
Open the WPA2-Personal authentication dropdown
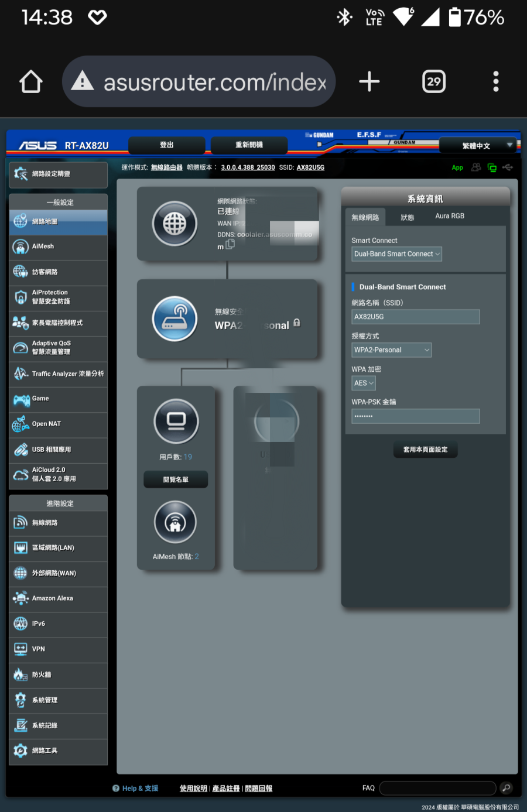[391, 350]
